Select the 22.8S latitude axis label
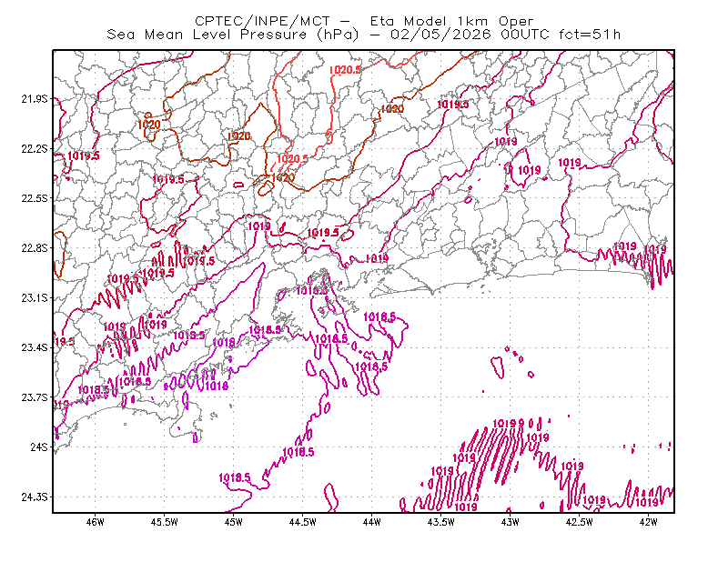Screen dimensions: 728x562 coord(35,248)
